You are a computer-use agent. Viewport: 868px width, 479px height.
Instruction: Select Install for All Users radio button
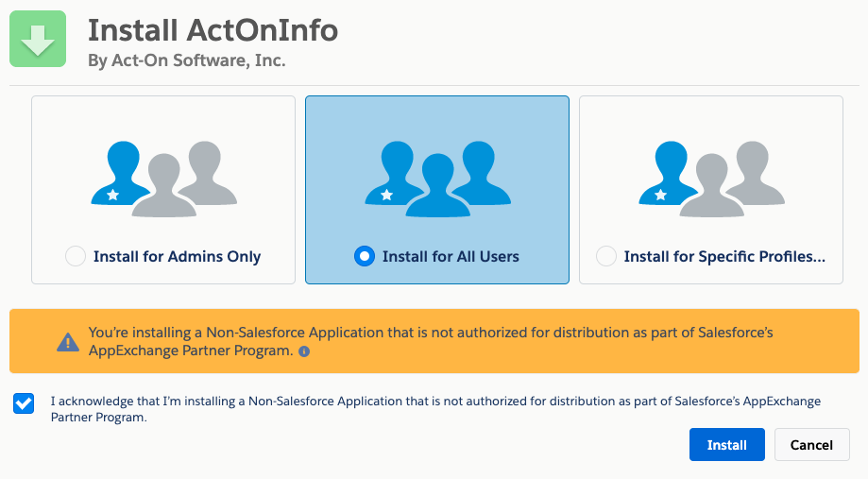coord(365,256)
